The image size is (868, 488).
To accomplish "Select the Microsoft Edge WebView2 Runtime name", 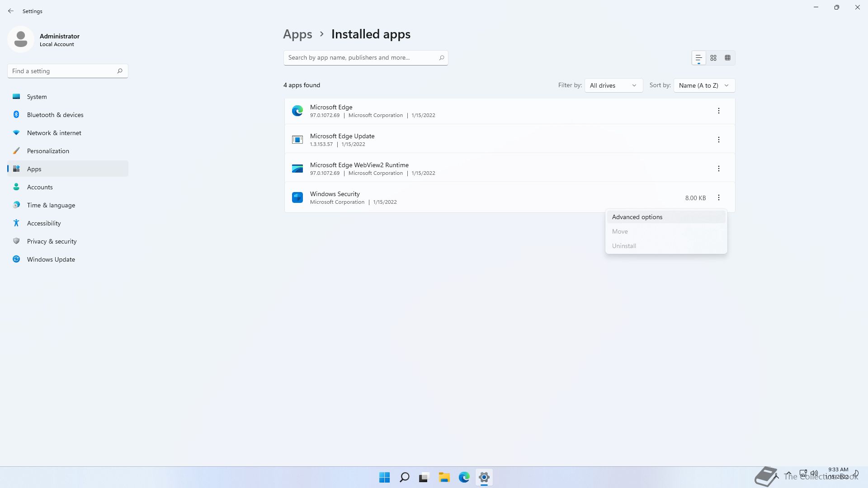I will [359, 165].
